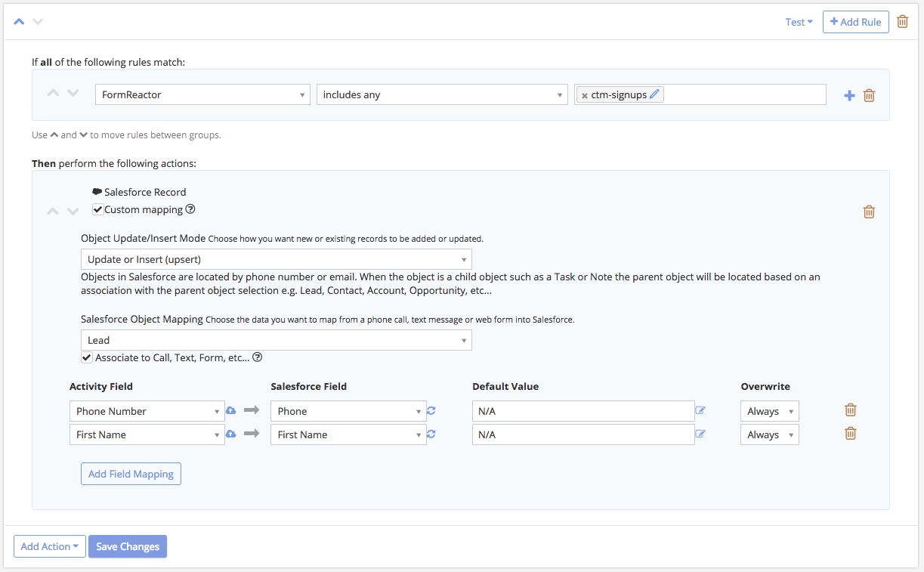Toggle Associate to Call, Text, Form checkbox
This screenshot has width=924, height=572.
pyautogui.click(x=87, y=357)
